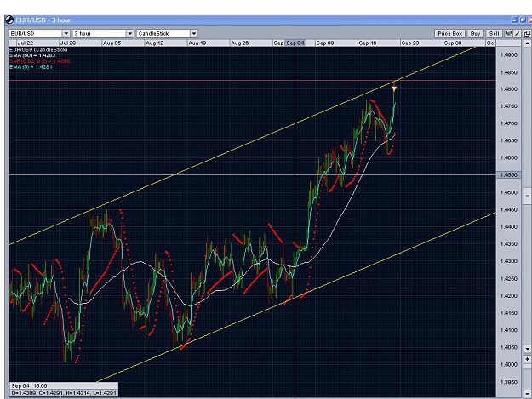Screen dimensions: 532x399
Task: Open the CandleStick chart type dropdown arrow
Action: pos(194,33)
